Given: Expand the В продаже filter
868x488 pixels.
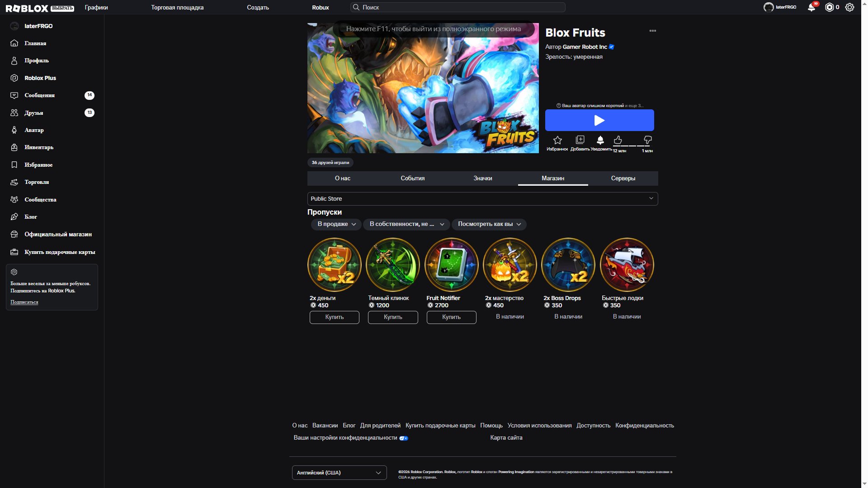Looking at the screenshot, I should tap(336, 224).
